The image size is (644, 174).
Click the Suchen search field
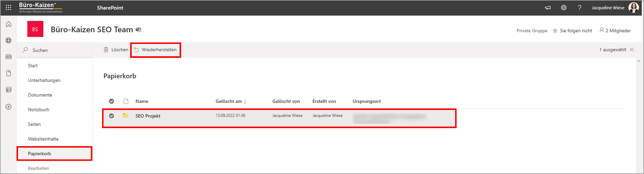pos(55,50)
